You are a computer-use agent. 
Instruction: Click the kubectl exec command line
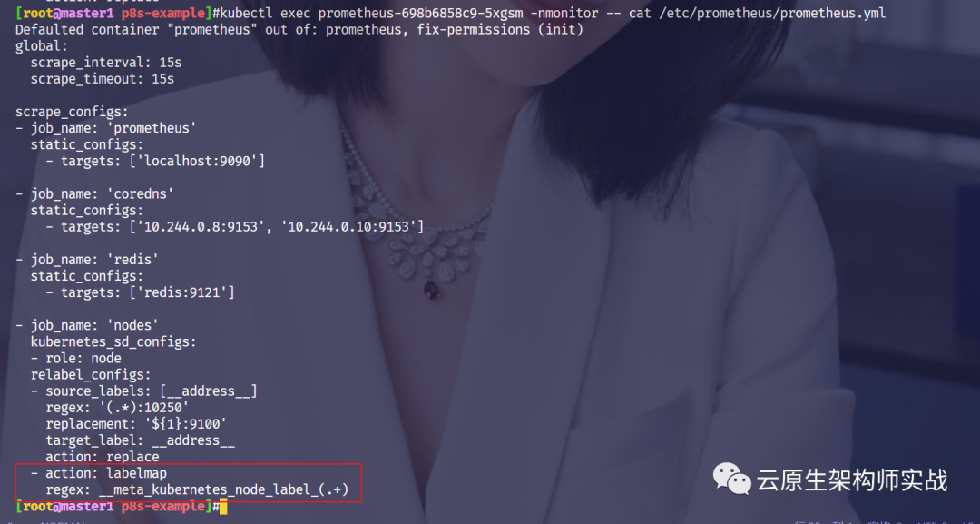pyautogui.click(x=450, y=13)
